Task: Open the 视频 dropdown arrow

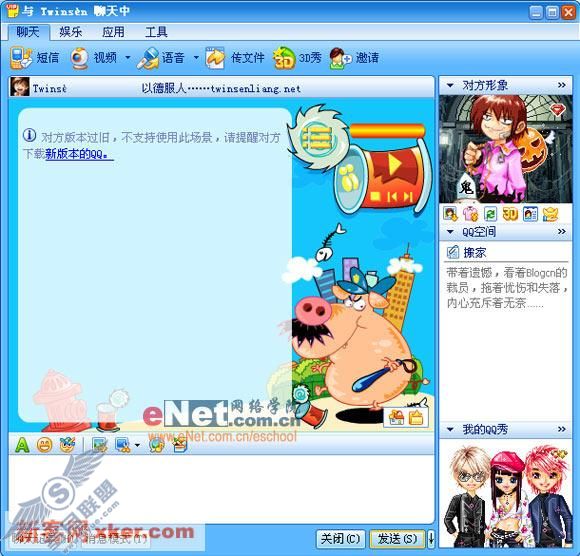Action: [128, 58]
